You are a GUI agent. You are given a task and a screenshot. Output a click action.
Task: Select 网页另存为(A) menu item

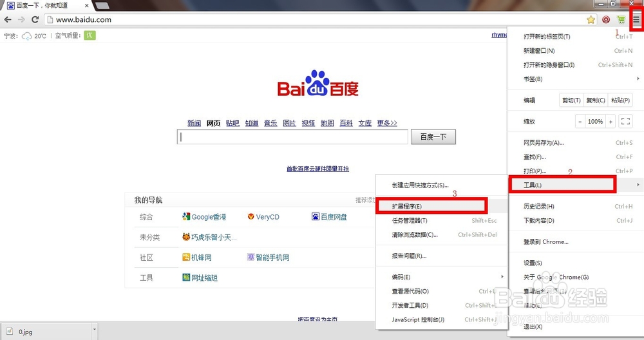(x=575, y=143)
